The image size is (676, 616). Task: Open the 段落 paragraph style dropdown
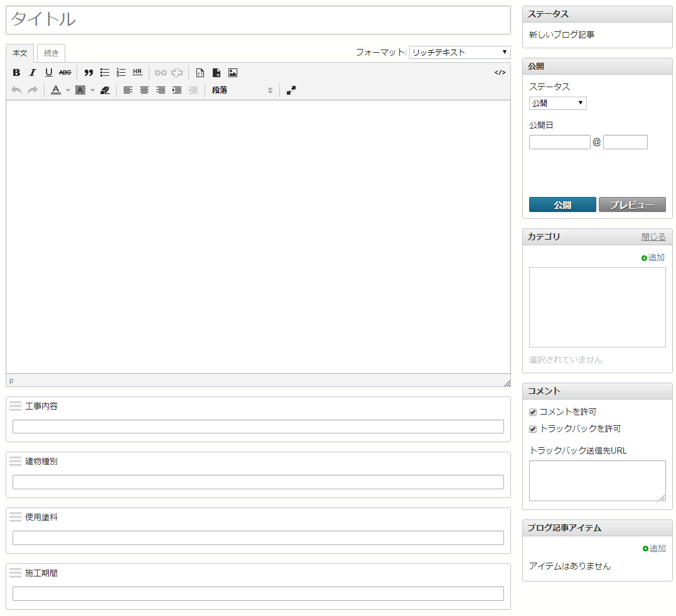point(242,90)
